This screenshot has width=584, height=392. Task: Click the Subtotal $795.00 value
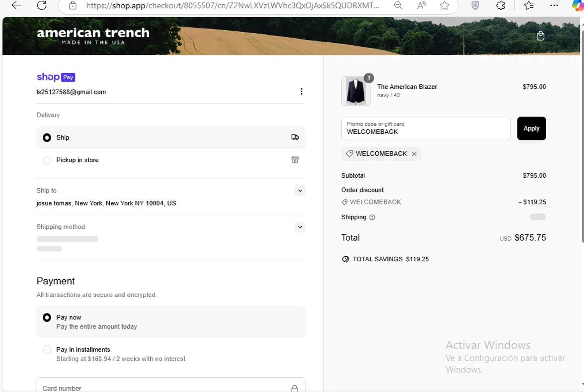(534, 176)
